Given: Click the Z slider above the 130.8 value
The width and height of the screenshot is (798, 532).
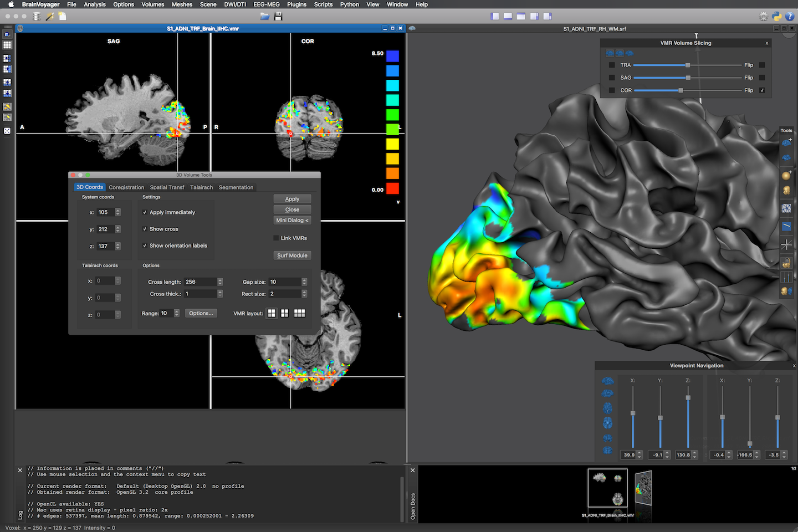Looking at the screenshot, I should pos(688,417).
